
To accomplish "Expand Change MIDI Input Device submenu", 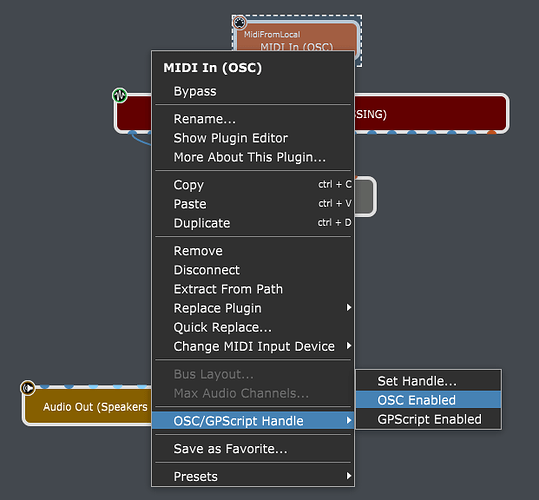I will point(253,346).
